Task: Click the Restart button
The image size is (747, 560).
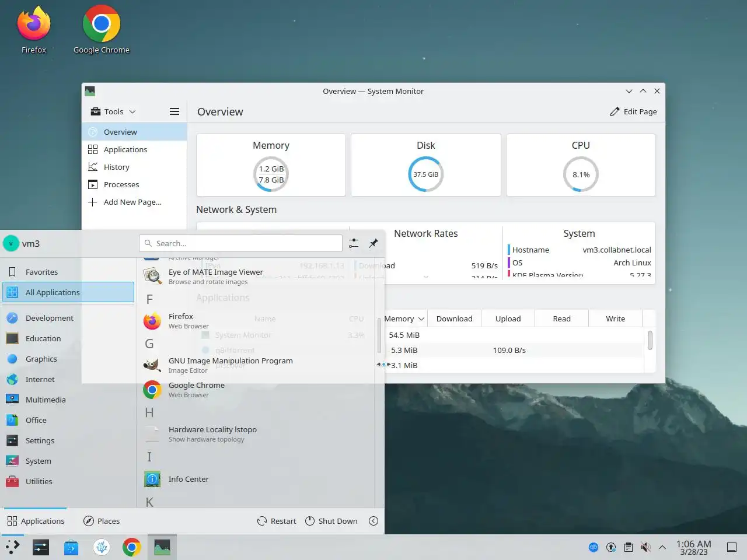Action: (277, 521)
